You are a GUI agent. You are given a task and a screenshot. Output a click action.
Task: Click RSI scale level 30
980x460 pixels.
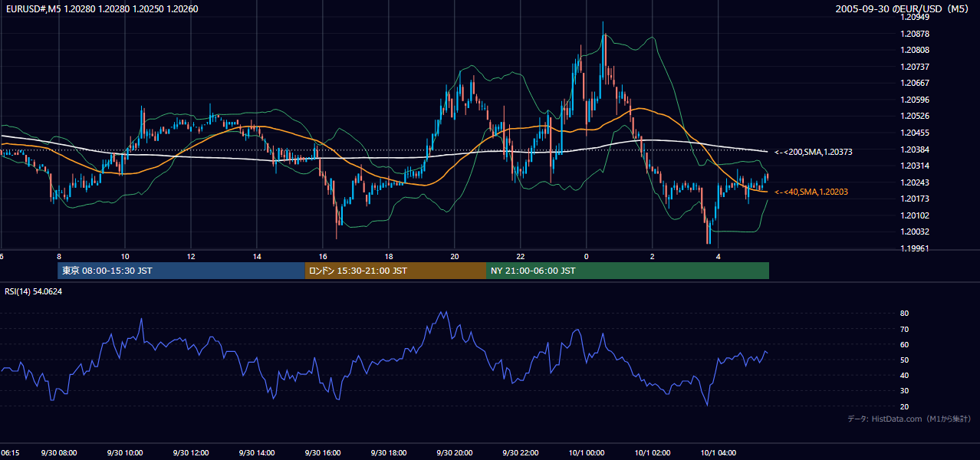pyautogui.click(x=904, y=391)
